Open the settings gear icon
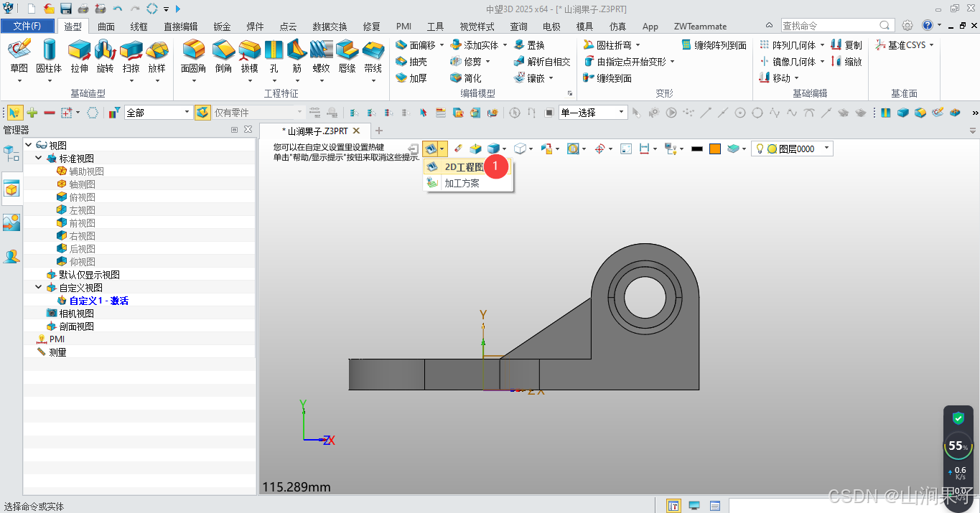Image resolution: width=980 pixels, height=513 pixels. pyautogui.click(x=907, y=25)
